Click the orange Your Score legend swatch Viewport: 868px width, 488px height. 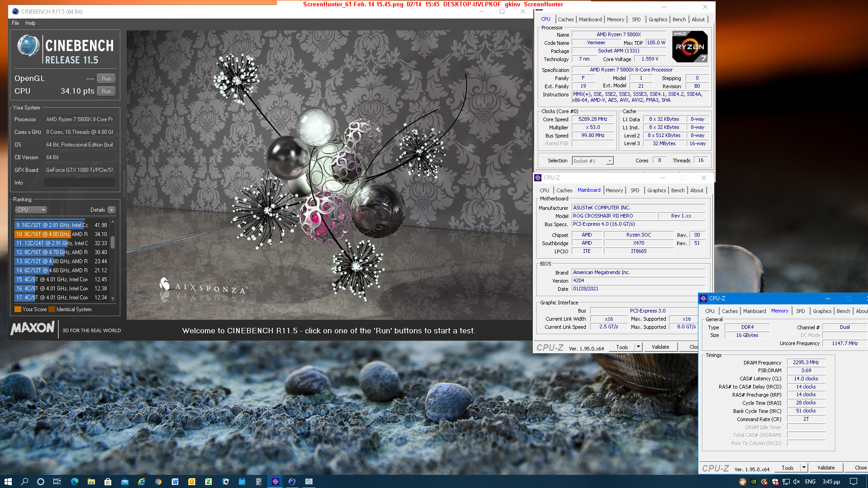point(18,309)
